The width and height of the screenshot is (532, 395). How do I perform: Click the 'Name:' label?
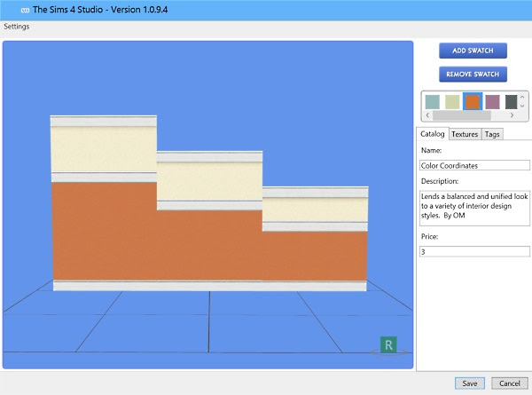(x=431, y=150)
